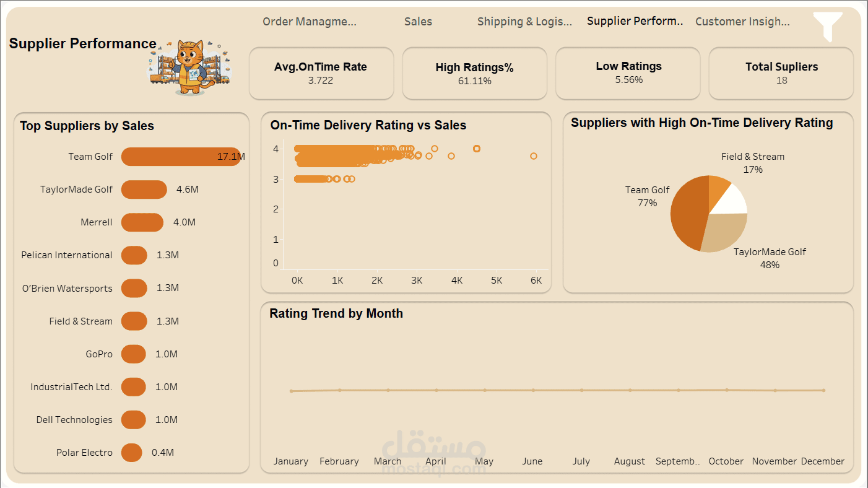
Task: Click the Team Golf sales bar
Action: pos(180,157)
